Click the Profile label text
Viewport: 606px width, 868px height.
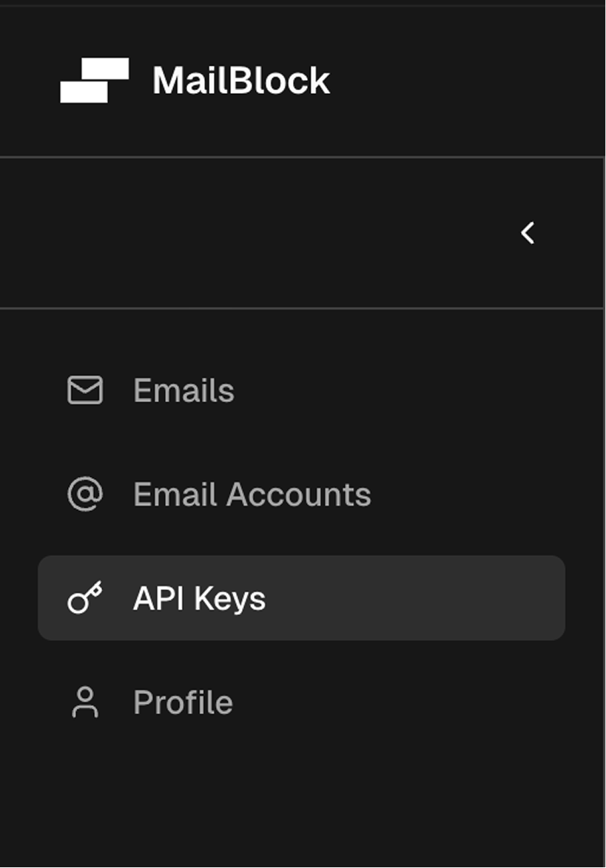pyautogui.click(x=182, y=702)
